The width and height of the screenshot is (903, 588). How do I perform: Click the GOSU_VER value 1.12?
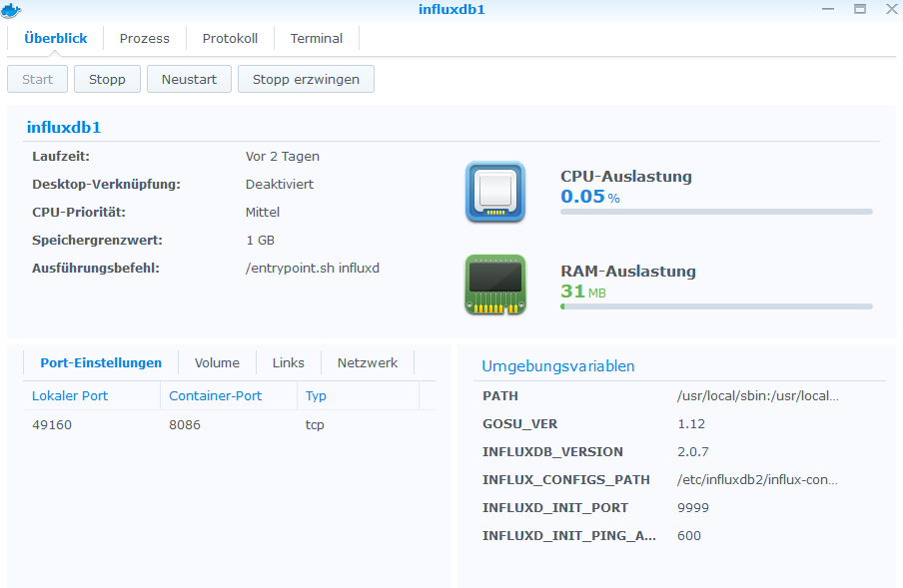[x=691, y=424]
